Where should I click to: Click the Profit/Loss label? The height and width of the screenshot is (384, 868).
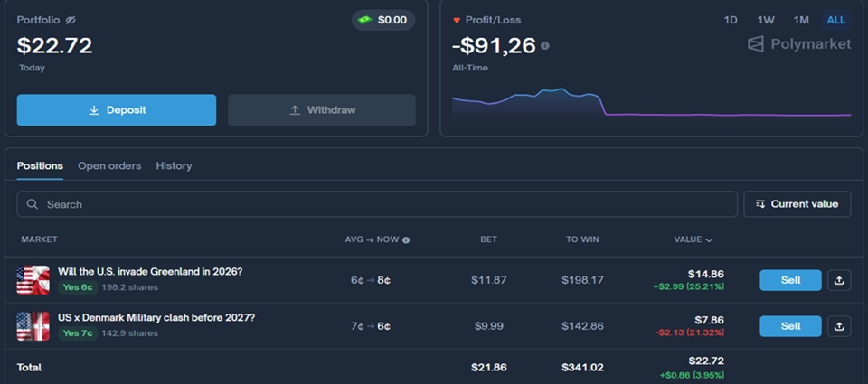[494, 20]
